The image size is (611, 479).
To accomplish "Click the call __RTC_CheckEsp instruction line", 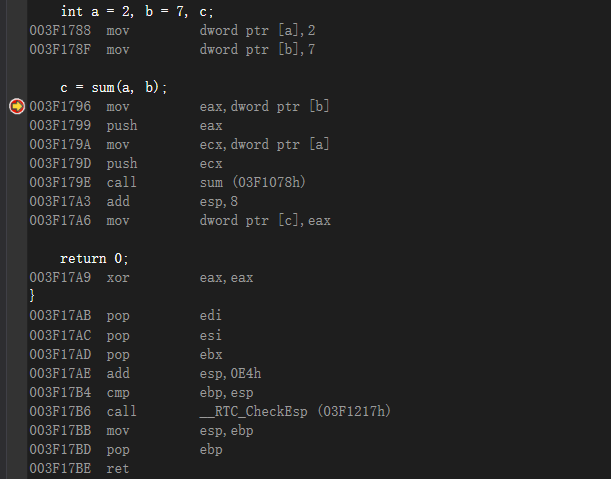I will [x=210, y=412].
